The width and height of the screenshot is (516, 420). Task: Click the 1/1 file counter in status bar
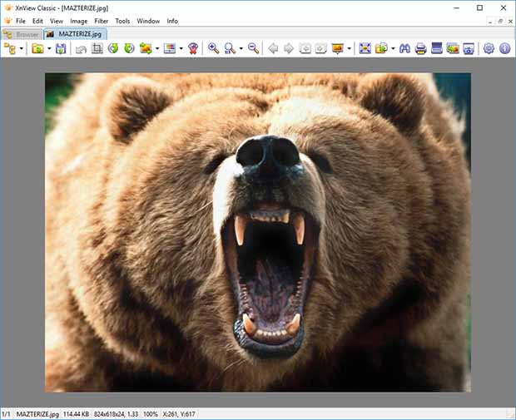(x=7, y=414)
